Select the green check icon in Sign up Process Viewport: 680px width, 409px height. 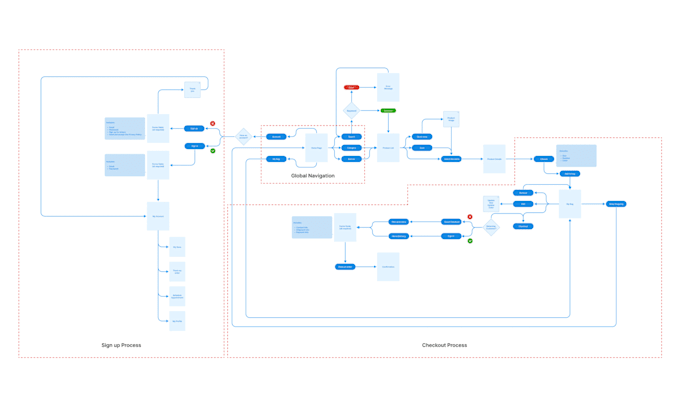(x=212, y=151)
